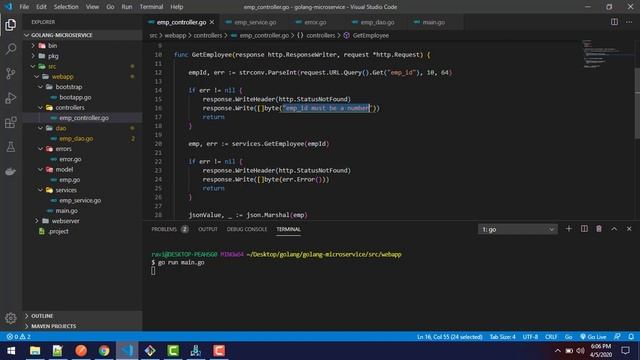The width and height of the screenshot is (640, 360).
Task: Click cursor position Ln 16, Col 55
Action: point(449,337)
